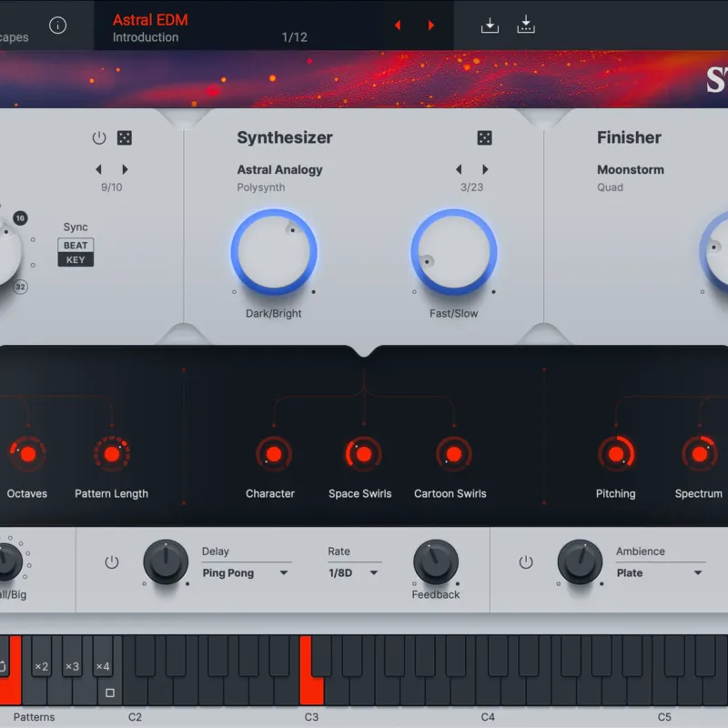Open the Ping Pong delay type dropdown
The height and width of the screenshot is (728, 728).
coord(245,573)
